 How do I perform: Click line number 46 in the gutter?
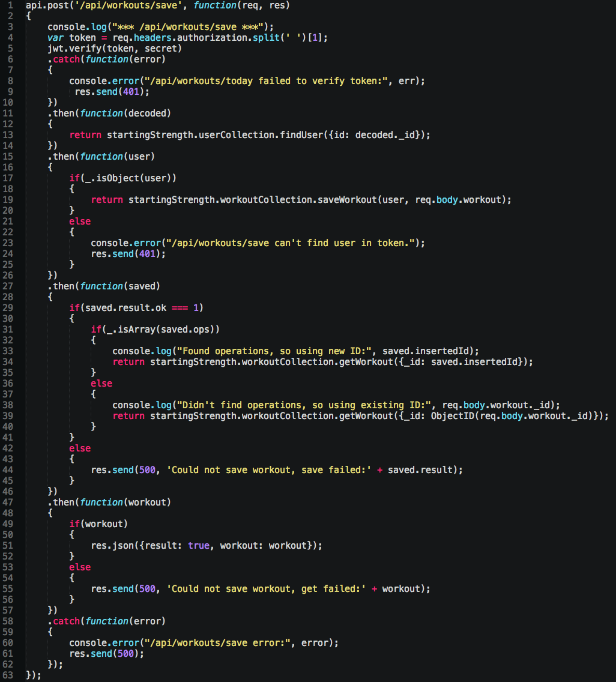tap(8, 492)
